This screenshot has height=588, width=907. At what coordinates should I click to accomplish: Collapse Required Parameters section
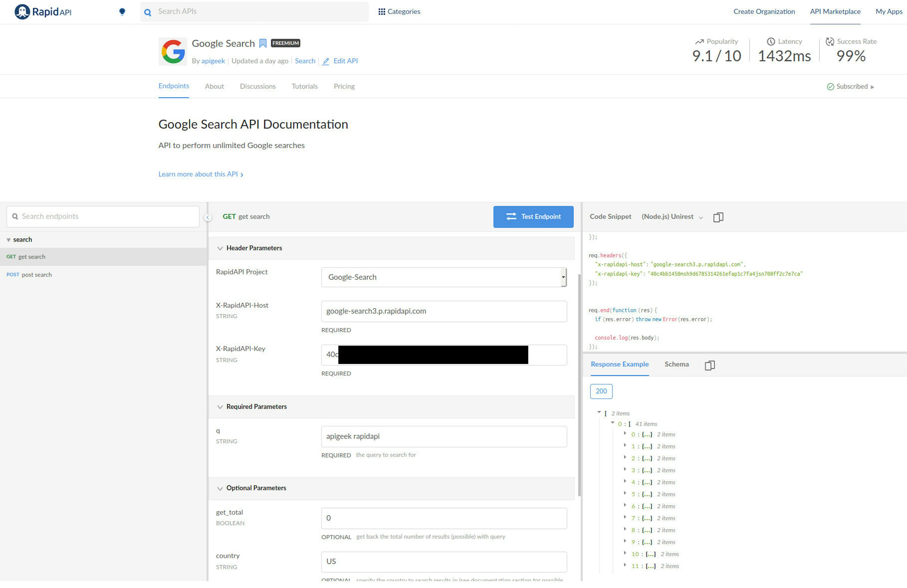tap(220, 407)
